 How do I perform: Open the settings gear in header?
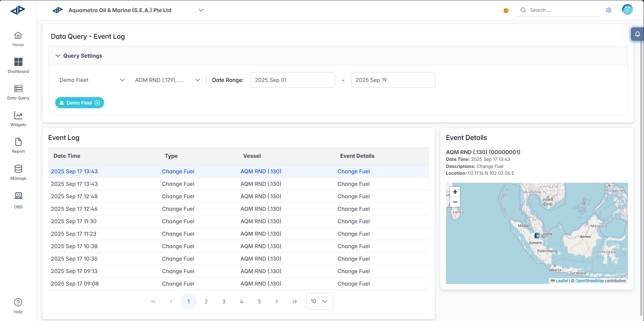click(x=609, y=10)
